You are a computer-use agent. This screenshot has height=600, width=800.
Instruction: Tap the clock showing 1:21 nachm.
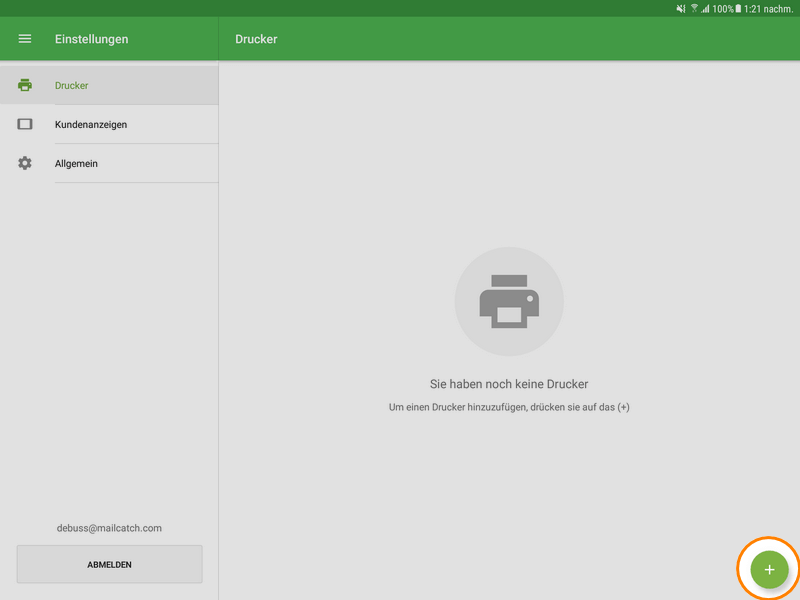point(768,8)
